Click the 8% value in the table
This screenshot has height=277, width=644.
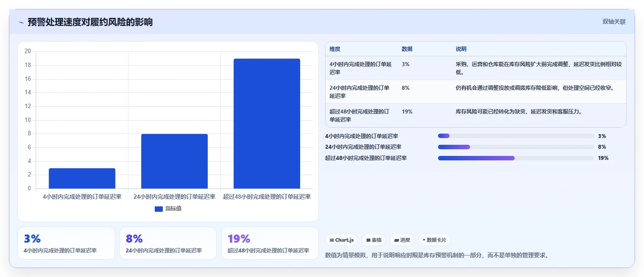[x=405, y=88]
